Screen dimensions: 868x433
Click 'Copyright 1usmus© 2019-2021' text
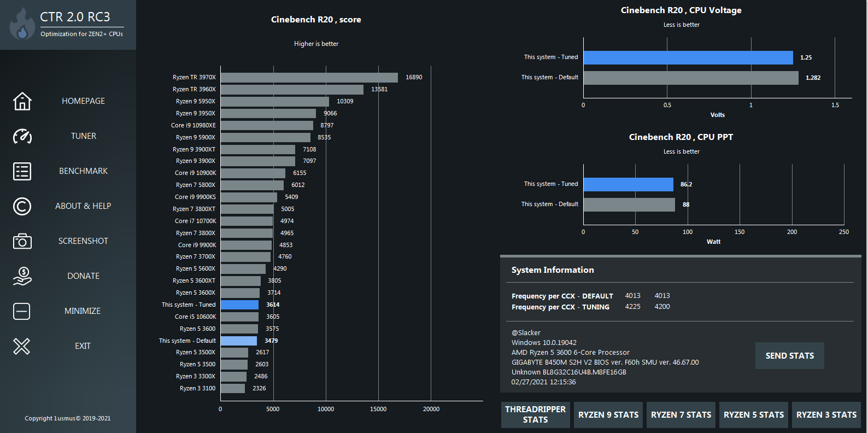point(68,418)
